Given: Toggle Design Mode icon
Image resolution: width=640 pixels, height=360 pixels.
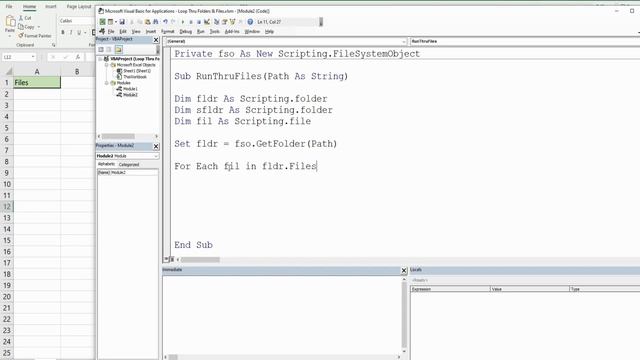Looking at the screenshot, I should pos(207,22).
